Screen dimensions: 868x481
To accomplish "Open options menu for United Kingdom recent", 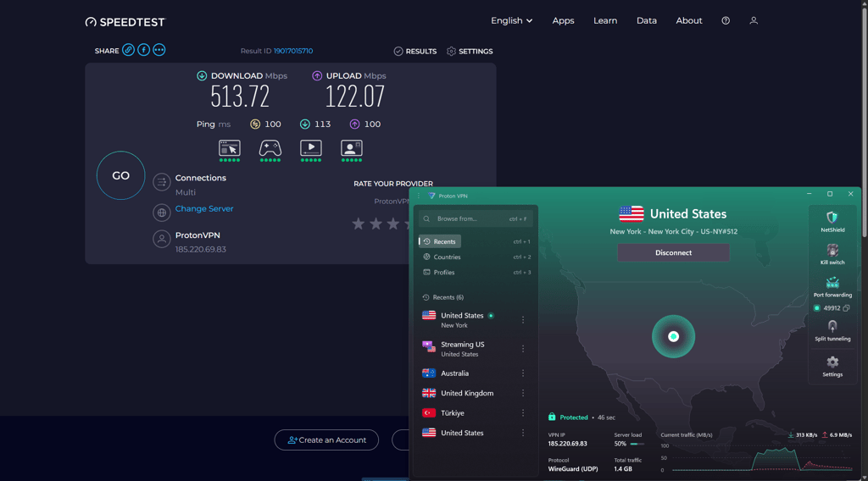I will 522,393.
